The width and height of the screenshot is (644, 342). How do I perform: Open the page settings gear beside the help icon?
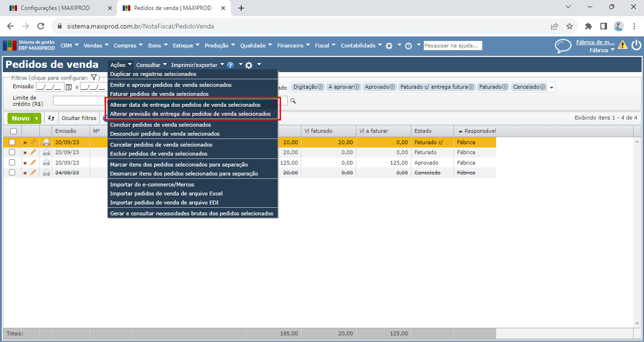(x=249, y=65)
